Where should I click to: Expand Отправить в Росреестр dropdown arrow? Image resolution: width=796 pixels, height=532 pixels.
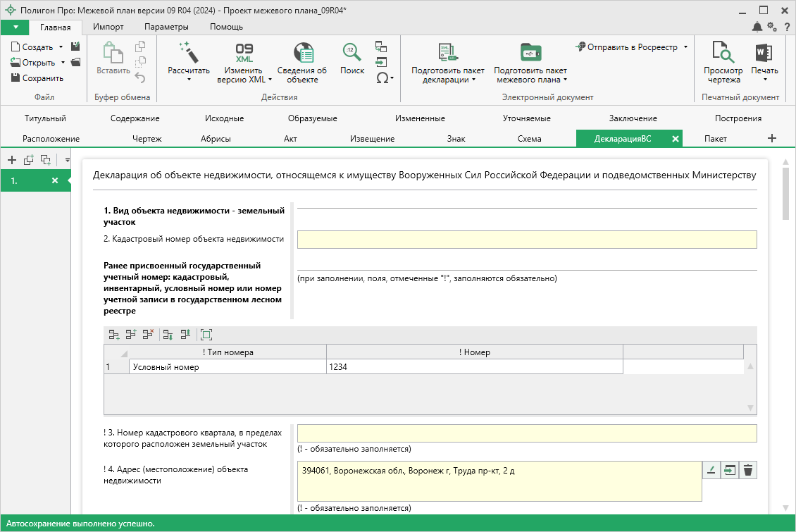click(x=685, y=47)
